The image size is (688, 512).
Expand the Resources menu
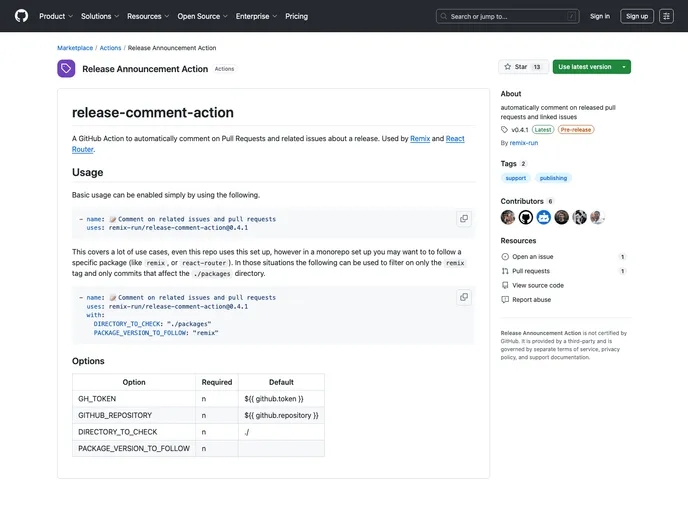148,16
